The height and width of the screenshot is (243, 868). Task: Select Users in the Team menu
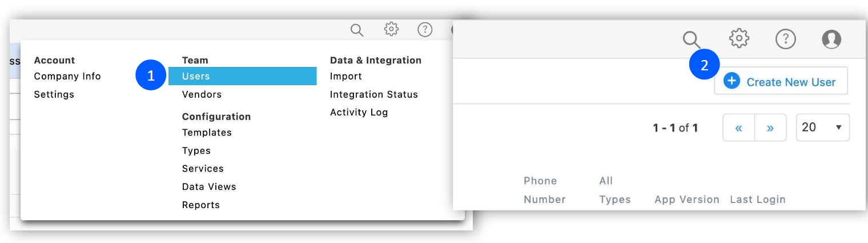click(x=196, y=76)
